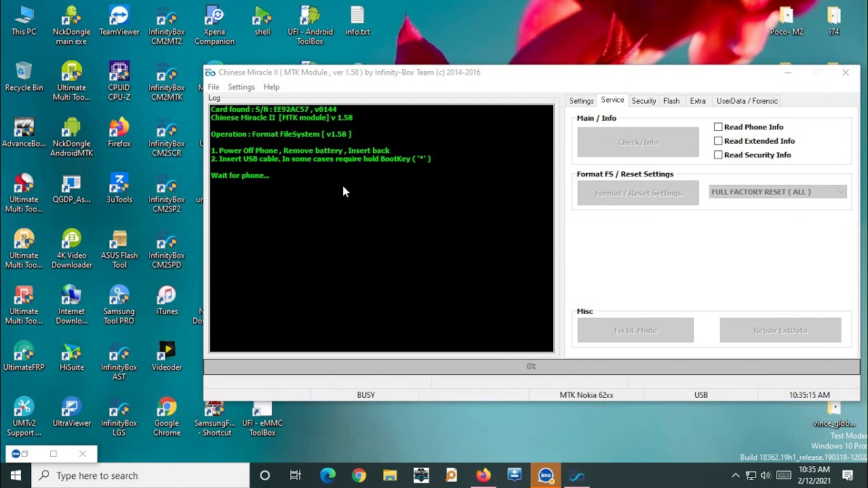Click the 0% progress bar
The height and width of the screenshot is (488, 868).
click(x=532, y=367)
